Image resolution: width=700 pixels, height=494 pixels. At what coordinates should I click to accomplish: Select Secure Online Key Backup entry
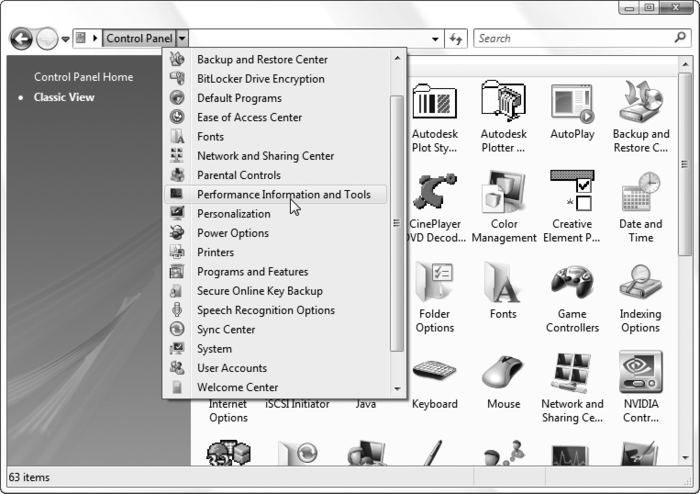click(x=275, y=291)
